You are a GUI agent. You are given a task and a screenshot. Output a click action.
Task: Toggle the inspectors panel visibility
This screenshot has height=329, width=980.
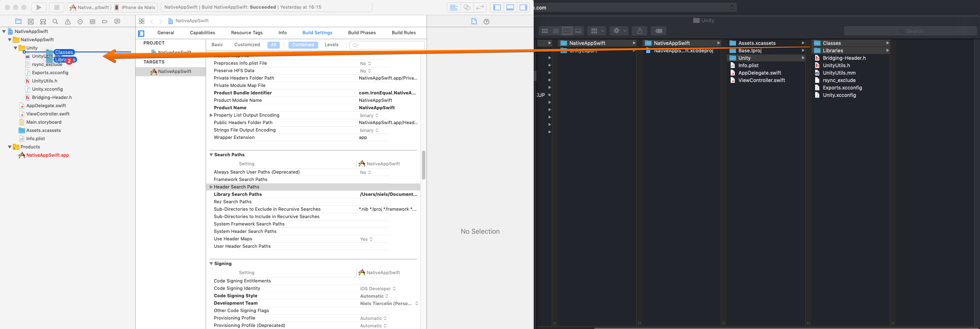[x=523, y=7]
